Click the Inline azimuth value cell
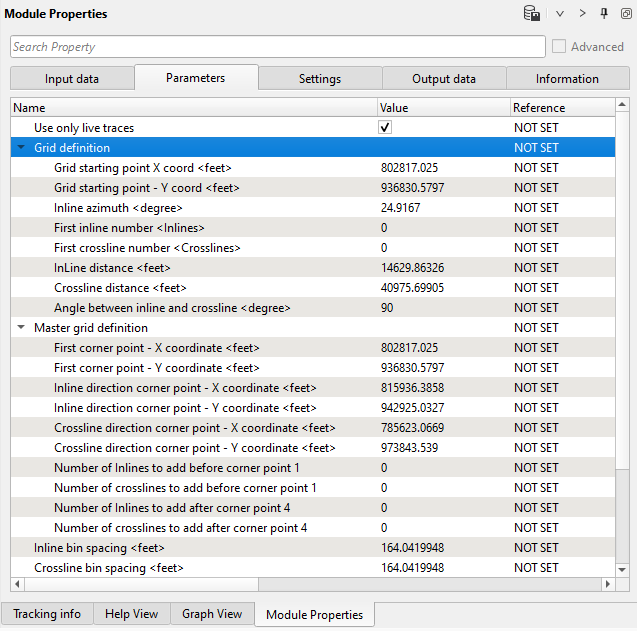The height and width of the screenshot is (631, 637). pos(440,208)
